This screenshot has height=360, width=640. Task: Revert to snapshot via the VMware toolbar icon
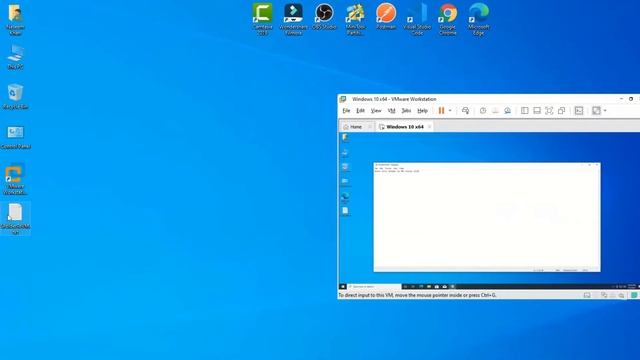[x=495, y=111]
